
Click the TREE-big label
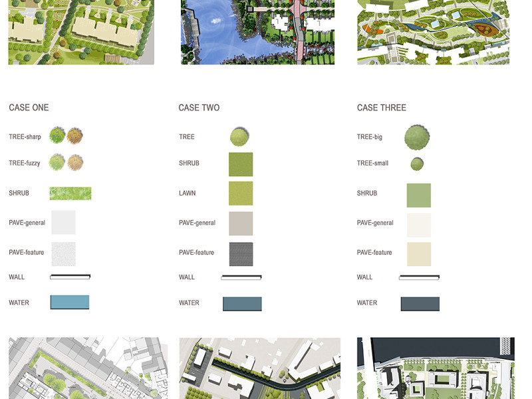370,137
